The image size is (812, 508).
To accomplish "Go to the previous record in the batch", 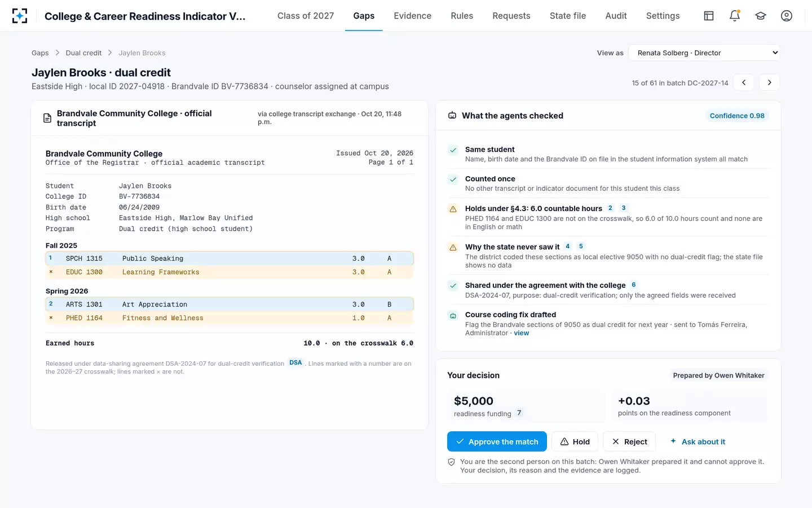I will 744,82.
